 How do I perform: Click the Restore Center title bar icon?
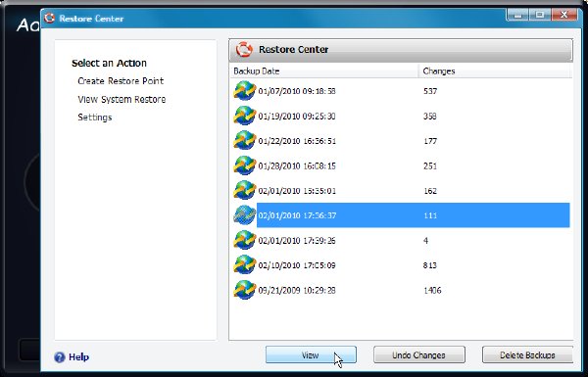(x=50, y=18)
